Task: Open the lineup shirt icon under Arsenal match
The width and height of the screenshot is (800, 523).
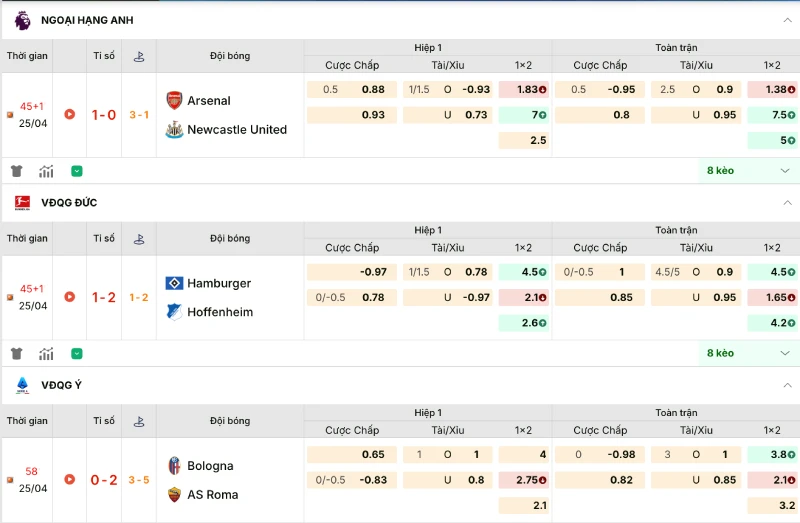Action: tap(17, 171)
